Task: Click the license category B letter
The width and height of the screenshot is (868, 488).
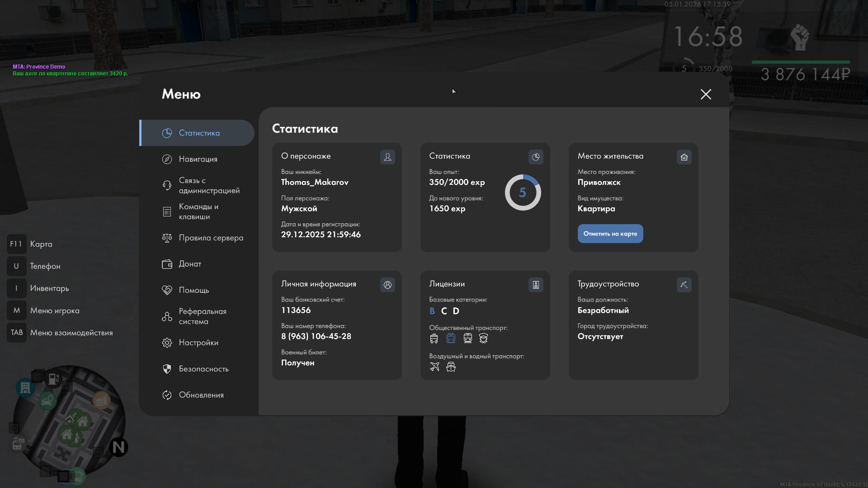Action: tap(432, 311)
